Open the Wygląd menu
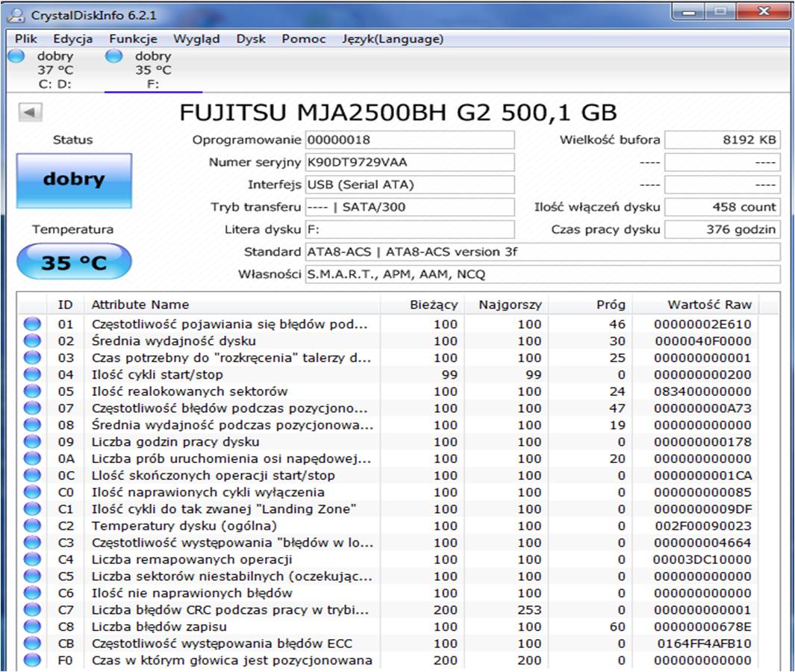The image size is (795, 672). [x=197, y=39]
